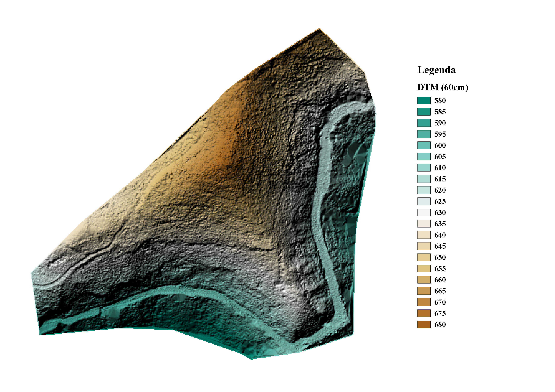Screen dimensions: 555x392
Task: Click the 580 elevation color swatch
Action: coord(424,100)
